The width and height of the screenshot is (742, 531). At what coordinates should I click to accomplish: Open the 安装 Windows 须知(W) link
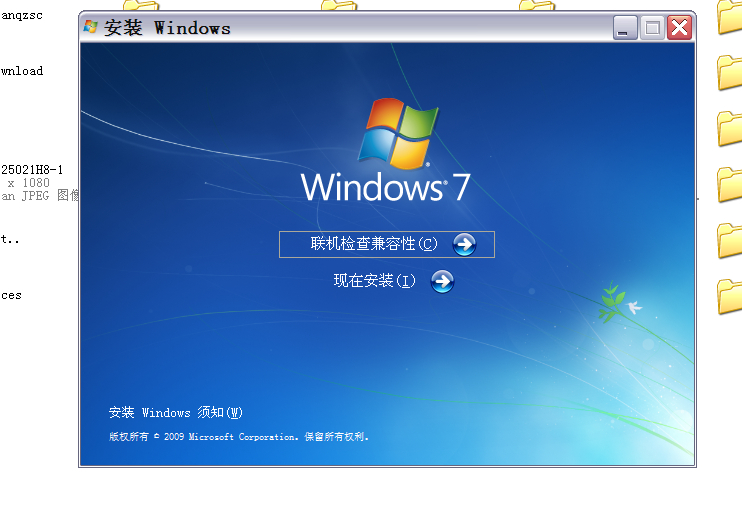click(x=176, y=412)
